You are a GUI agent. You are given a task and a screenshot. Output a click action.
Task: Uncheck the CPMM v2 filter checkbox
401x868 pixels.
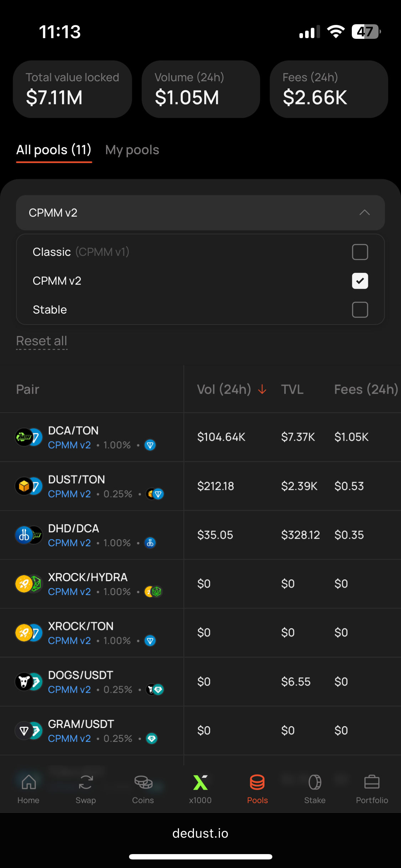tap(360, 281)
